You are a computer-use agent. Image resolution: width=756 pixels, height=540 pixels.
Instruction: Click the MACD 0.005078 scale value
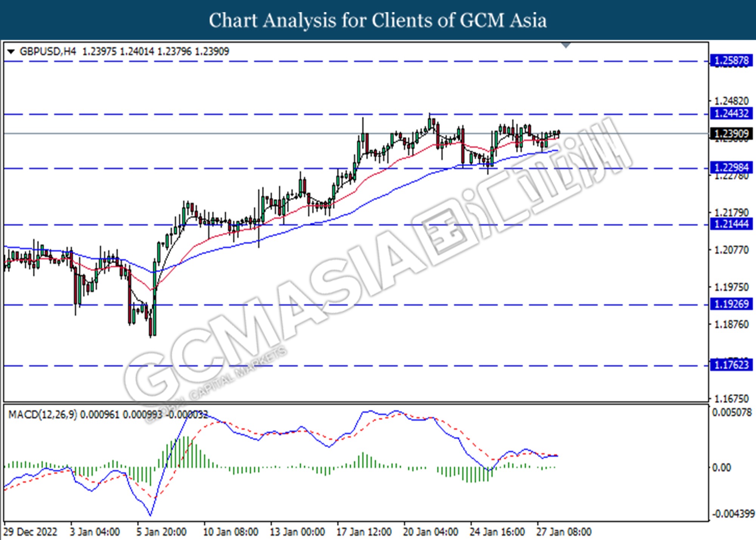coord(732,412)
